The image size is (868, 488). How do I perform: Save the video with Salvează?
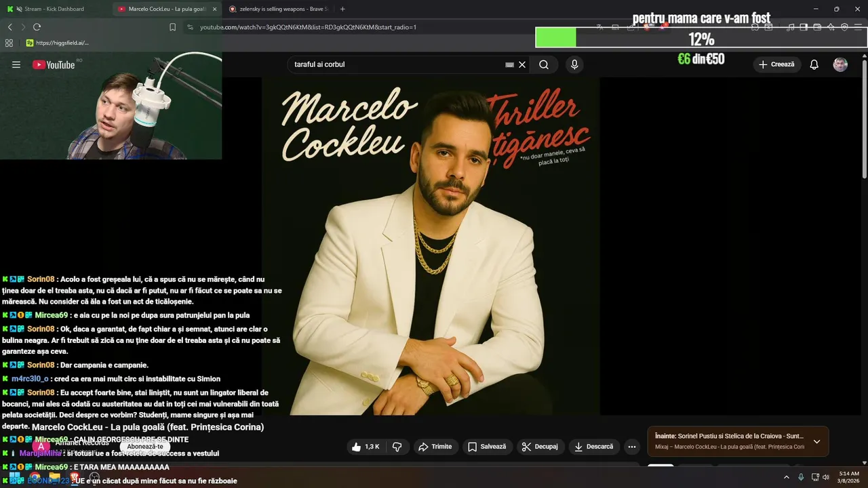(x=488, y=447)
